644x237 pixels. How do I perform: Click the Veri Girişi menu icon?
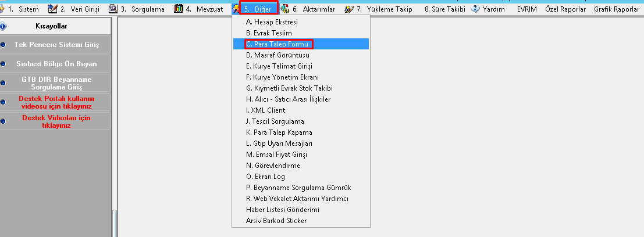(x=52, y=9)
